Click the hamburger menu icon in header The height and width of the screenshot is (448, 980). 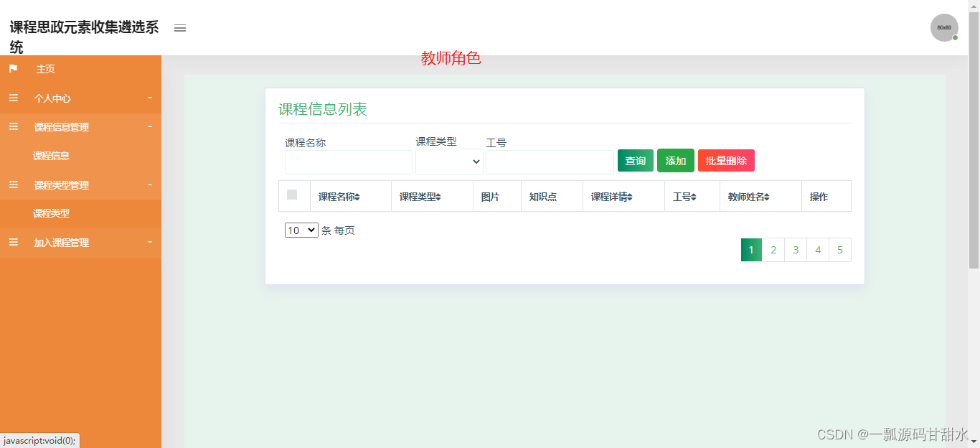pyautogui.click(x=179, y=28)
